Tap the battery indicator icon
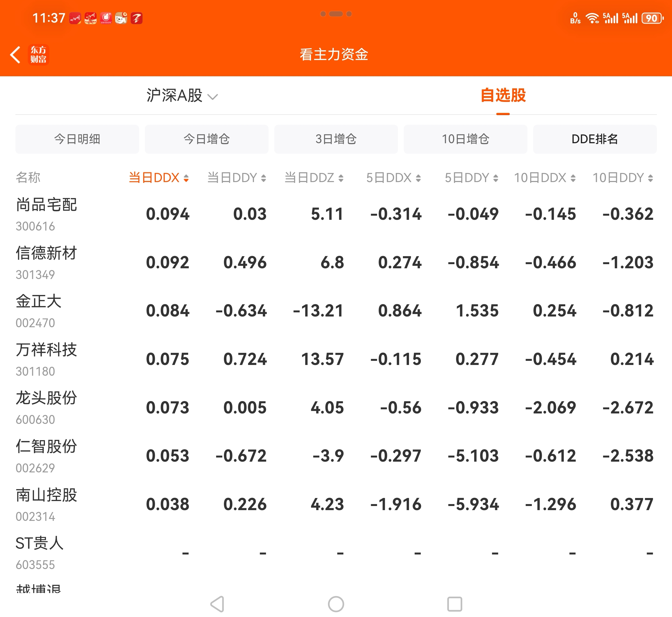Image resolution: width=672 pixels, height=617 pixels. pyautogui.click(x=652, y=18)
